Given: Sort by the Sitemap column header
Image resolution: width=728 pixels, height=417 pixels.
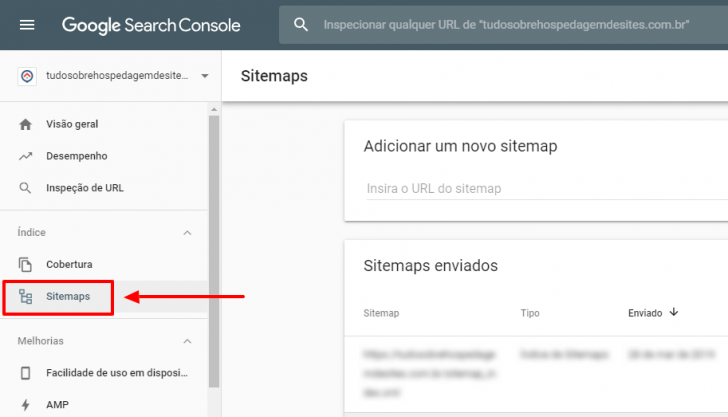Looking at the screenshot, I should (x=381, y=313).
